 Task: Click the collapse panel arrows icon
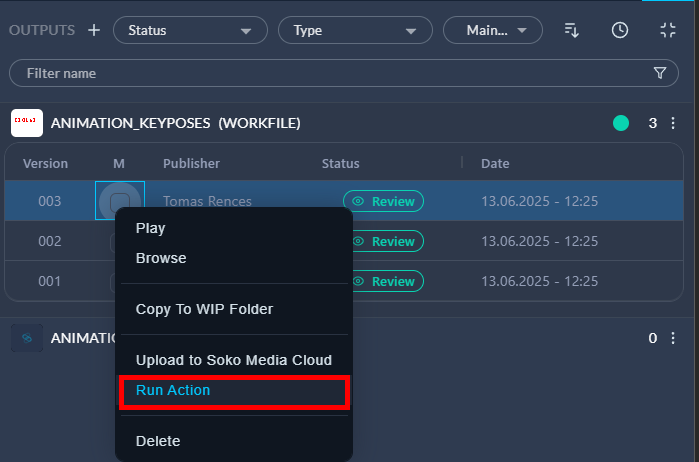[x=668, y=30]
